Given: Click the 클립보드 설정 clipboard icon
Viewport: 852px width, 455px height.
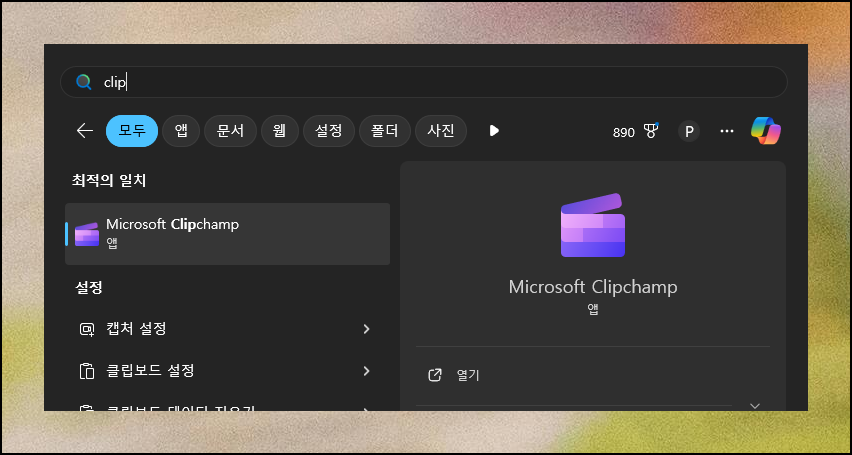Looking at the screenshot, I should (87, 371).
